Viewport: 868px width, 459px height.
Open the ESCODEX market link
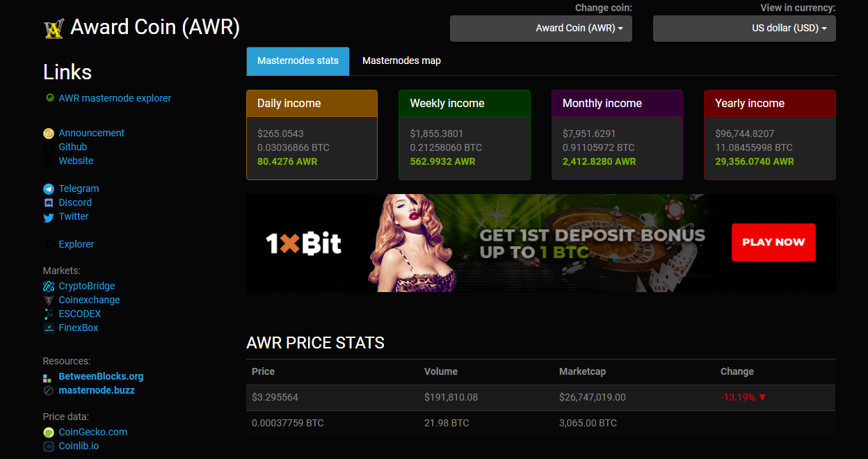81,314
